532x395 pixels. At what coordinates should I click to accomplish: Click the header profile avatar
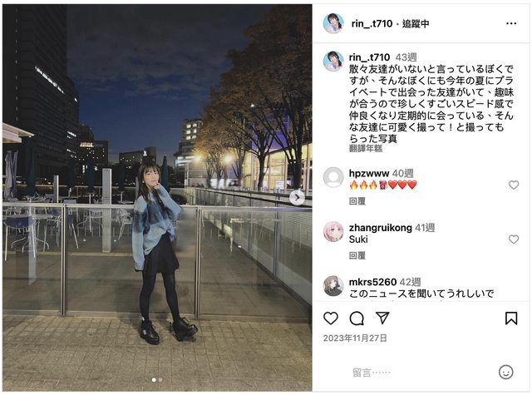tap(333, 23)
